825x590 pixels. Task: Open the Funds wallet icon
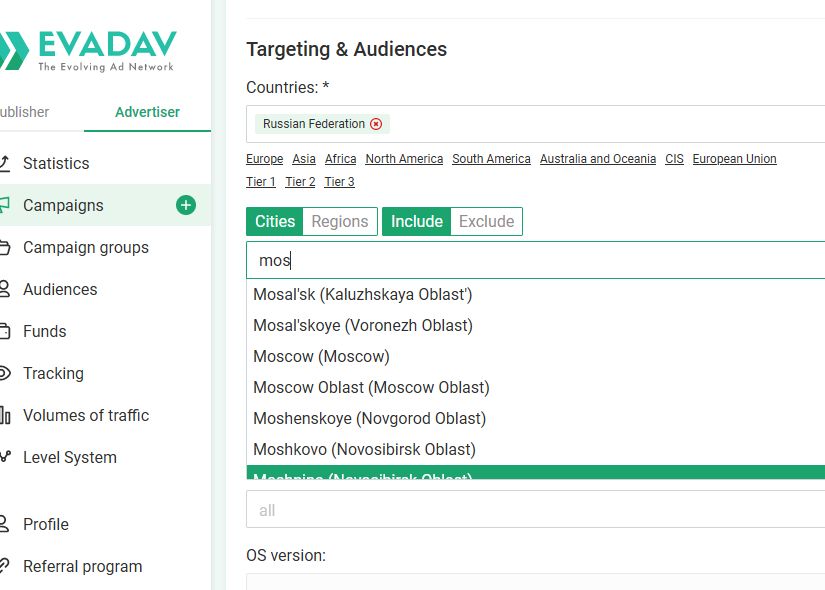click(5, 331)
